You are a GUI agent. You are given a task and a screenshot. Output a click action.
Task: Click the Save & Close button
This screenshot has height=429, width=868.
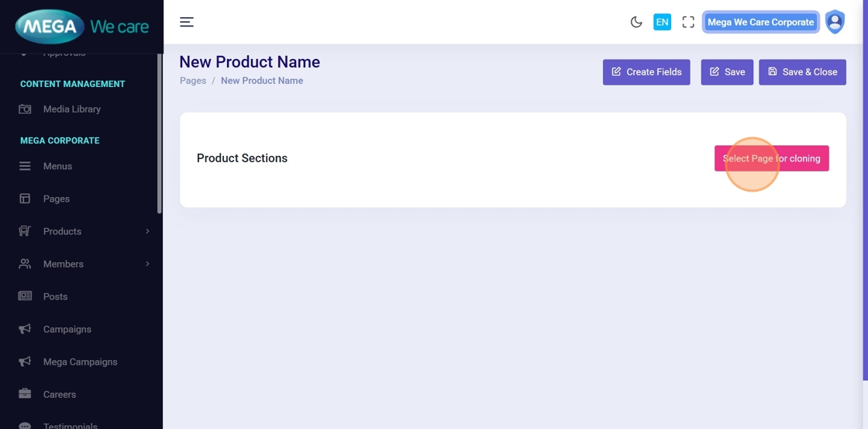pos(802,72)
